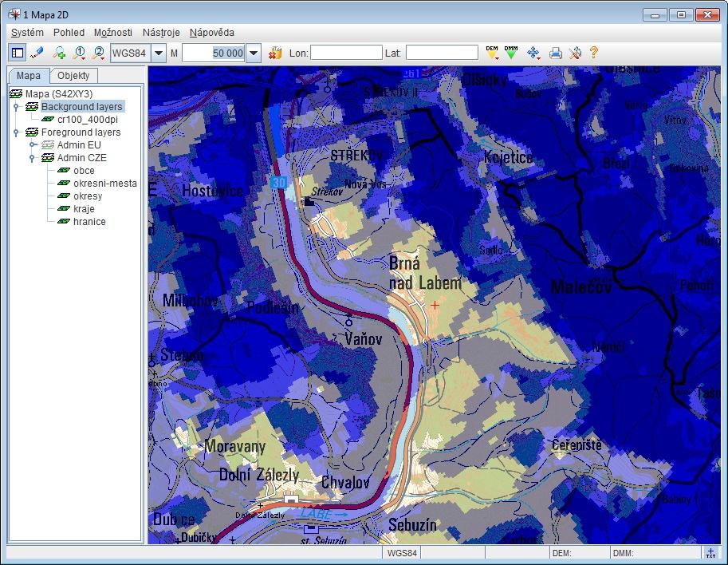Collapse the Background layers tree node
Viewport: 728px width, 565px height.
click(x=16, y=107)
